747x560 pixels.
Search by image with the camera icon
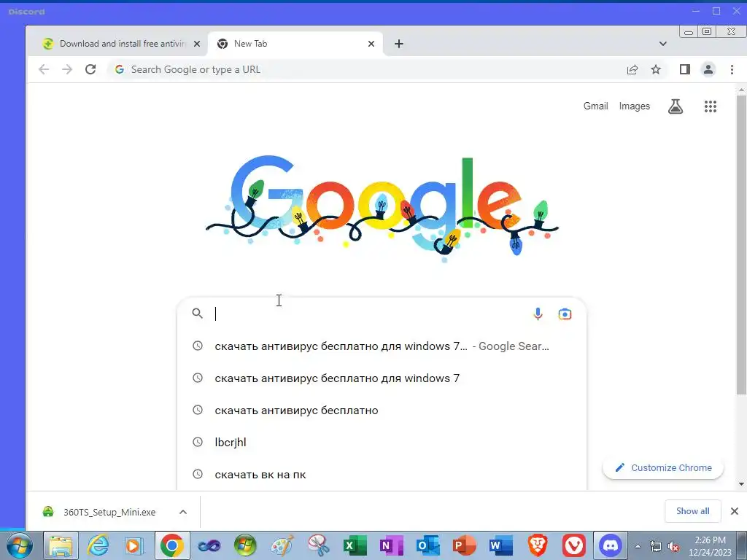click(x=565, y=314)
